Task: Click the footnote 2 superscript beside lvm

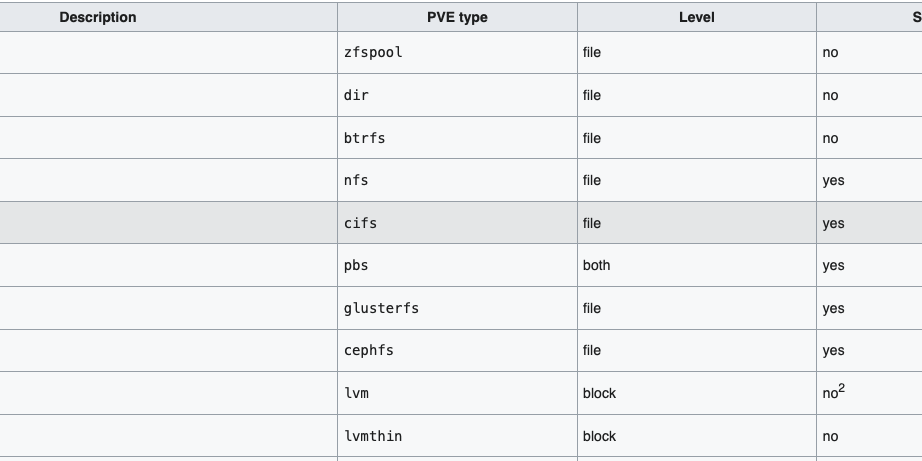Action: (843, 389)
